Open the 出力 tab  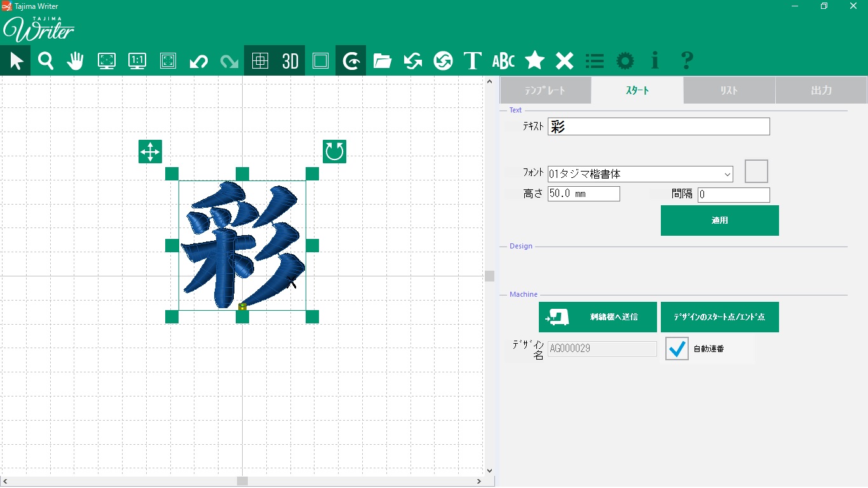pos(821,90)
